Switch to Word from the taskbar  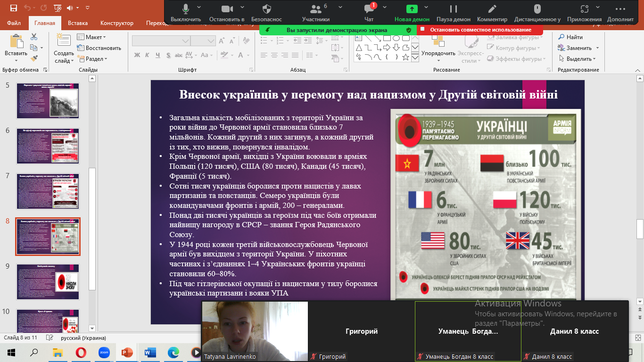150,352
